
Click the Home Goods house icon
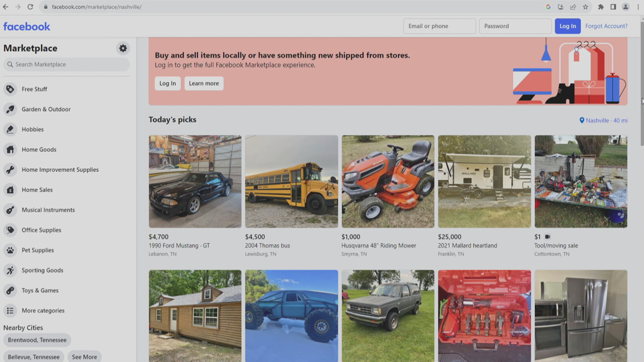(10, 149)
